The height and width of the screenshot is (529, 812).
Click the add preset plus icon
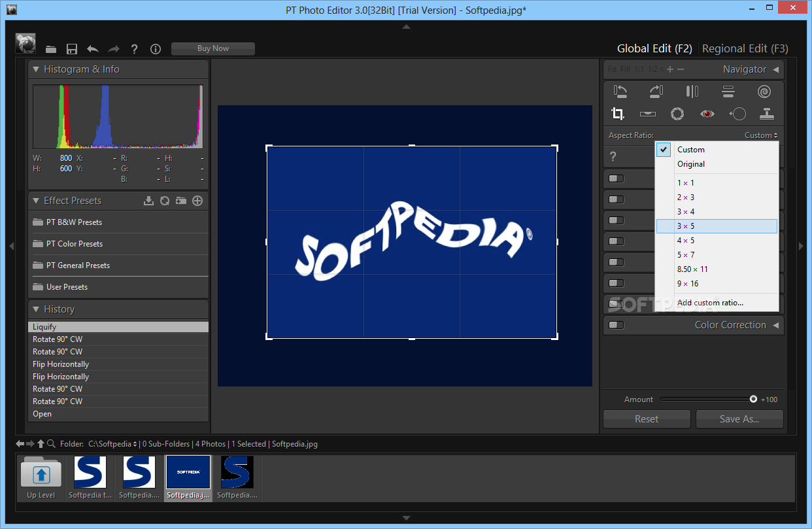(197, 201)
